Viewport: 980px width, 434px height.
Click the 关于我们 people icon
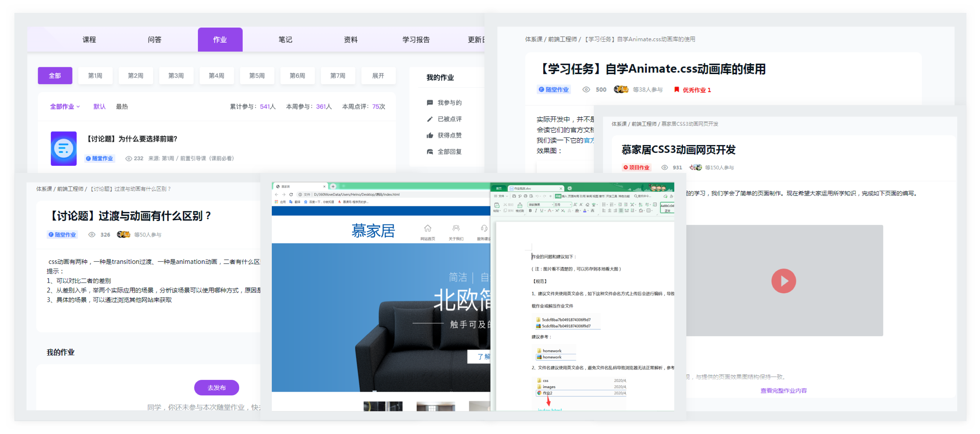point(456,228)
